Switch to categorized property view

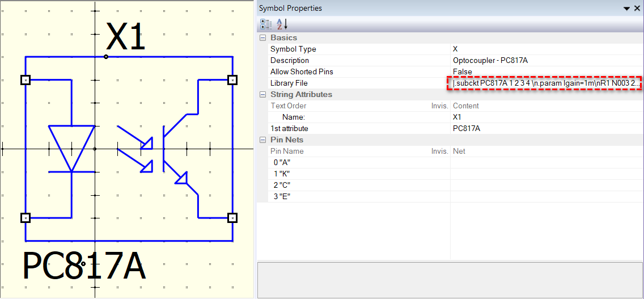(266, 24)
